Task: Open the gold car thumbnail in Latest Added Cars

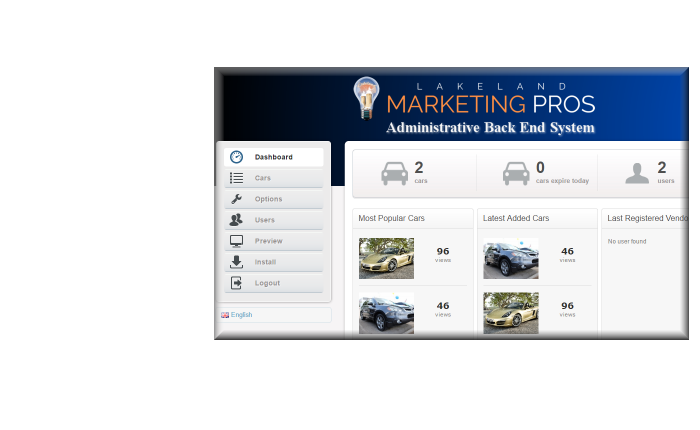Action: (510, 312)
